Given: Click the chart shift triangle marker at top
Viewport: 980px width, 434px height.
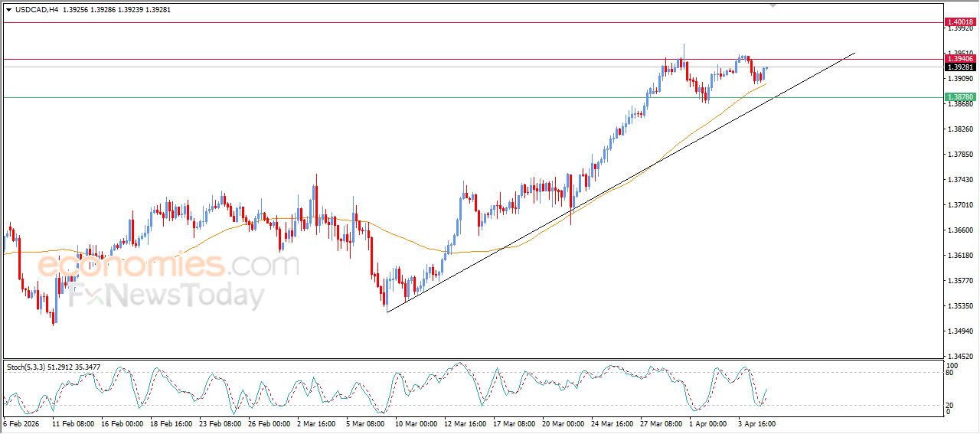Looking at the screenshot, I should (773, 4).
